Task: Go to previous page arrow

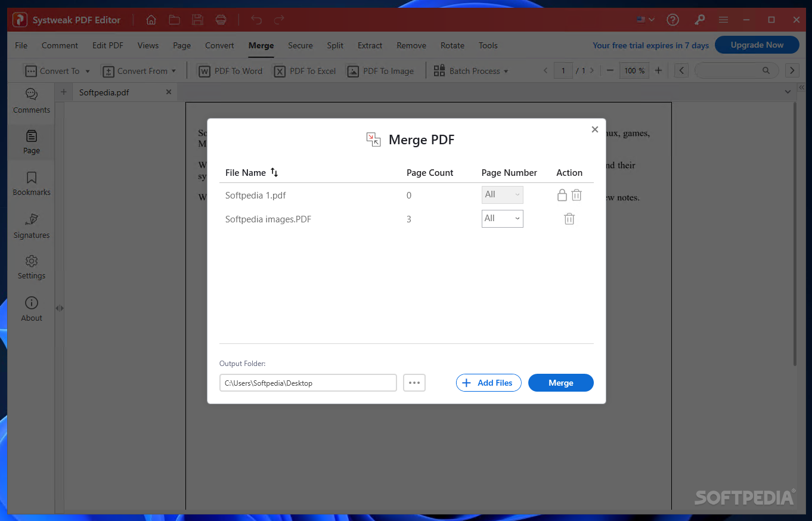Action: click(x=545, y=70)
